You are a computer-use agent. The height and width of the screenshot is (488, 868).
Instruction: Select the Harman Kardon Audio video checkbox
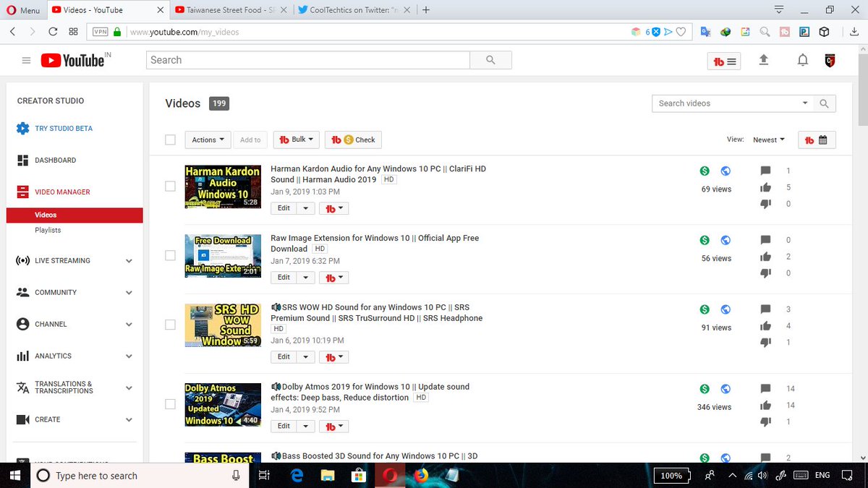[171, 186]
